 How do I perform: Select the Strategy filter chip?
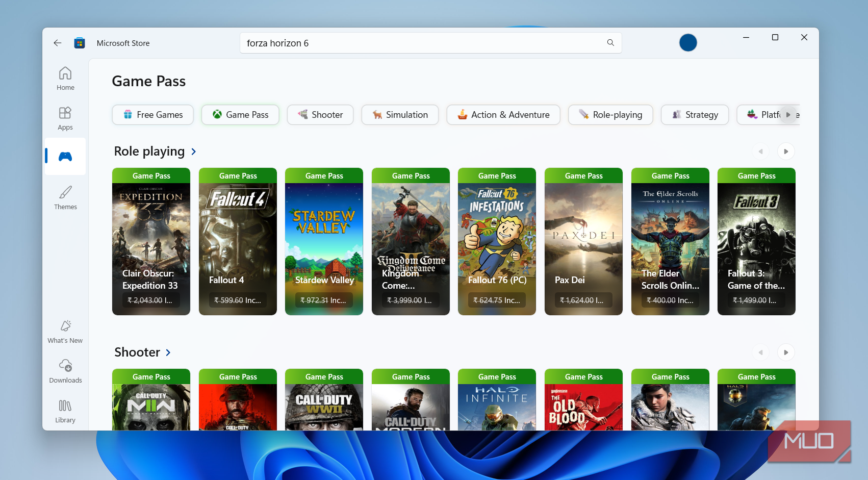695,115
